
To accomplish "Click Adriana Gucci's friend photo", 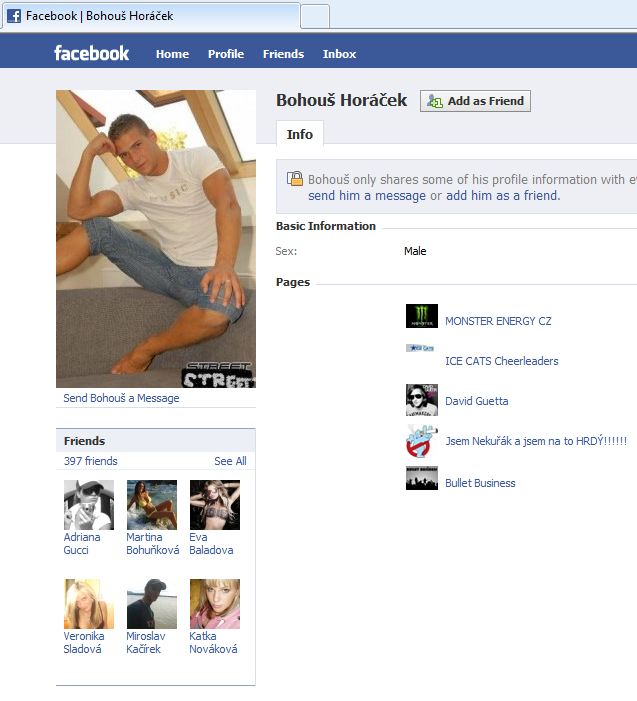I will (x=89, y=505).
